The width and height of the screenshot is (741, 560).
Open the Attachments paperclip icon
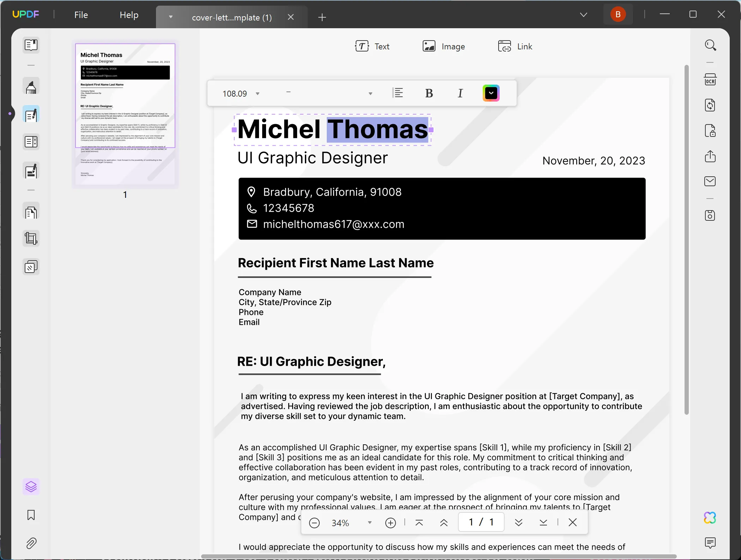coord(31,543)
